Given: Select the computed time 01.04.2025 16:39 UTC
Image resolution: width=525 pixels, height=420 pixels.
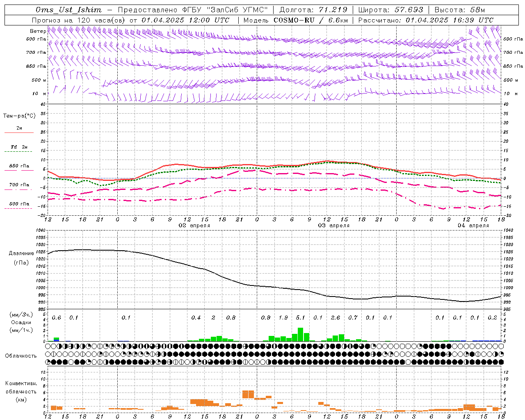Looking at the screenshot, I should [x=450, y=20].
